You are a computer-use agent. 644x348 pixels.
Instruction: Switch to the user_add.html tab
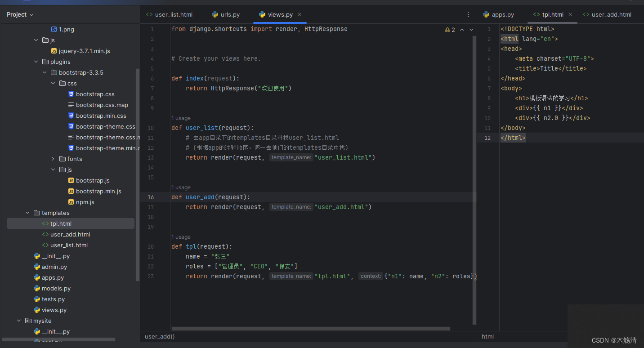[x=611, y=14]
